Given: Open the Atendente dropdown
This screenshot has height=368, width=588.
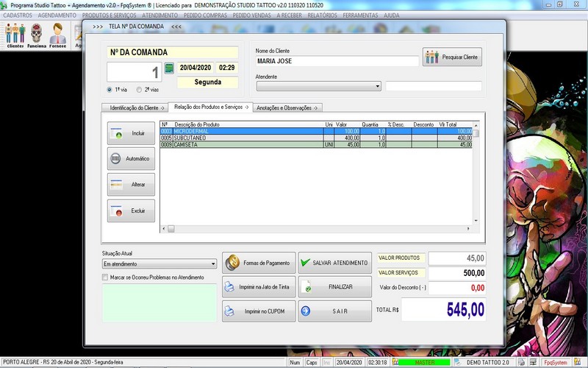Looking at the screenshot, I should (x=319, y=86).
